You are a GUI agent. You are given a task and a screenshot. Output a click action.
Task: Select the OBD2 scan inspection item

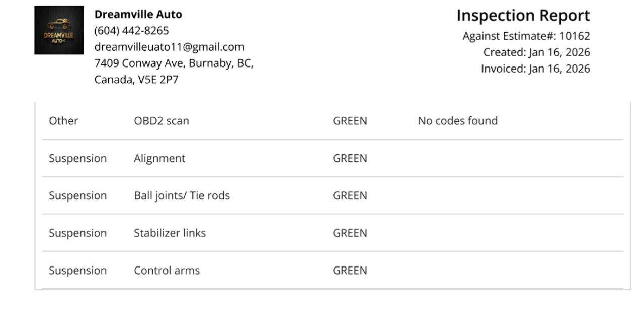pos(162,121)
